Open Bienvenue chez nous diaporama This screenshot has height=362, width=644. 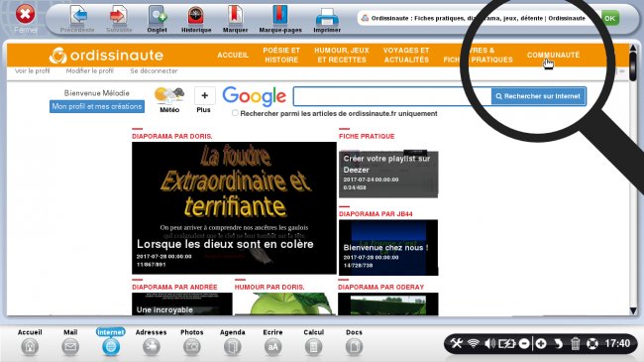tap(388, 248)
